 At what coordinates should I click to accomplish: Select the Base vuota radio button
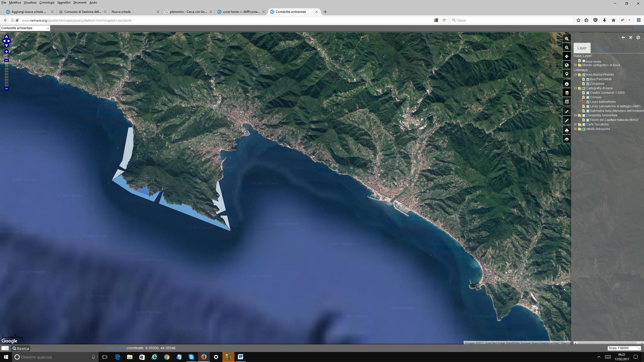tap(584, 61)
